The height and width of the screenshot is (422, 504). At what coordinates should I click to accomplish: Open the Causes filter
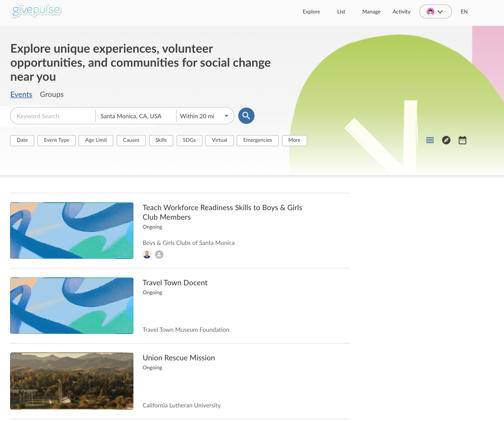tap(131, 140)
